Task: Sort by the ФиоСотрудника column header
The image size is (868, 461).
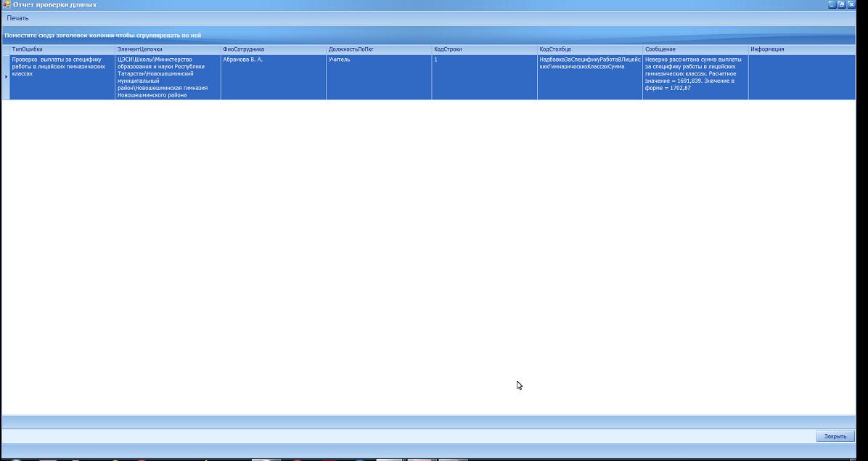Action: pyautogui.click(x=274, y=49)
